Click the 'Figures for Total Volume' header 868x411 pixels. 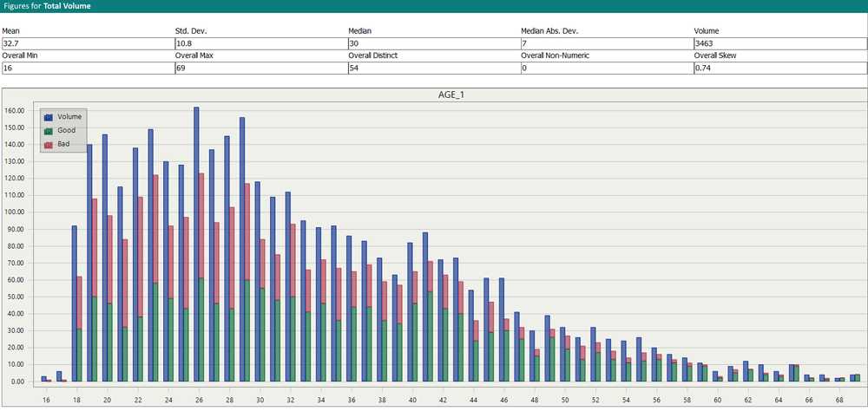pyautogui.click(x=47, y=6)
